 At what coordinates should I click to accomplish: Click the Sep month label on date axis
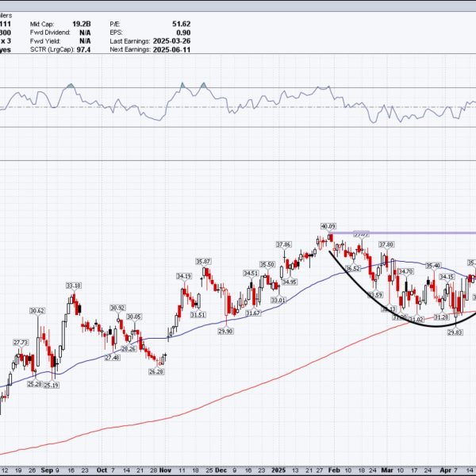[47, 470]
